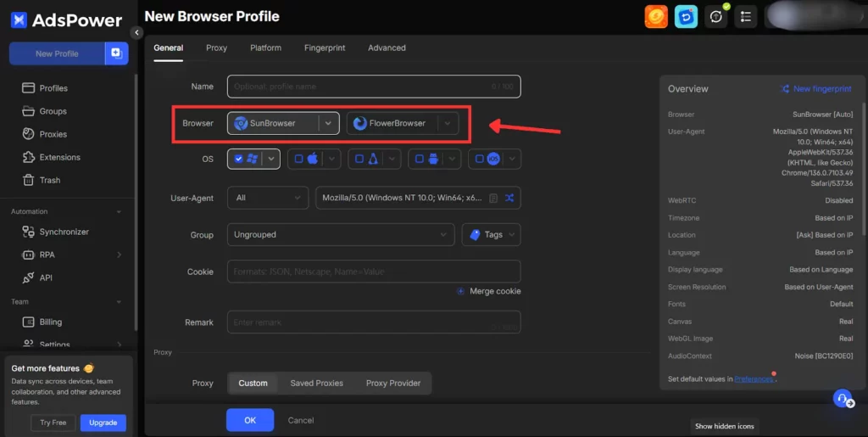Click the blue OK button

tap(249, 420)
